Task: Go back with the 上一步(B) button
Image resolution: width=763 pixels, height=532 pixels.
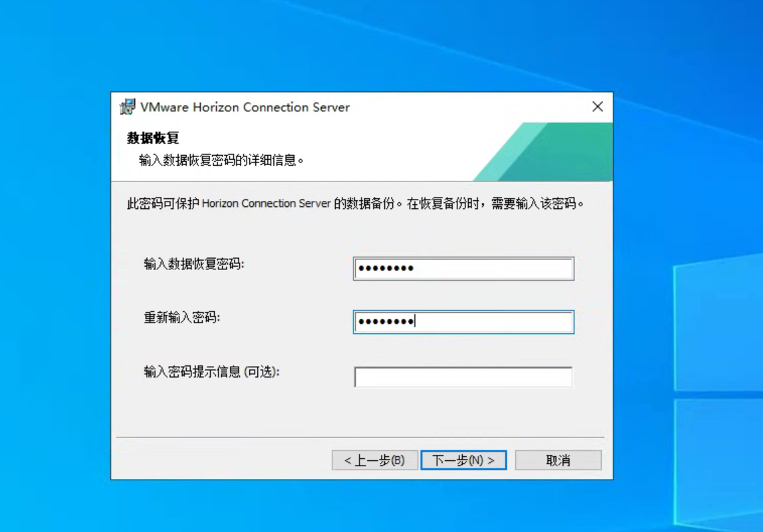Action: tap(375, 460)
